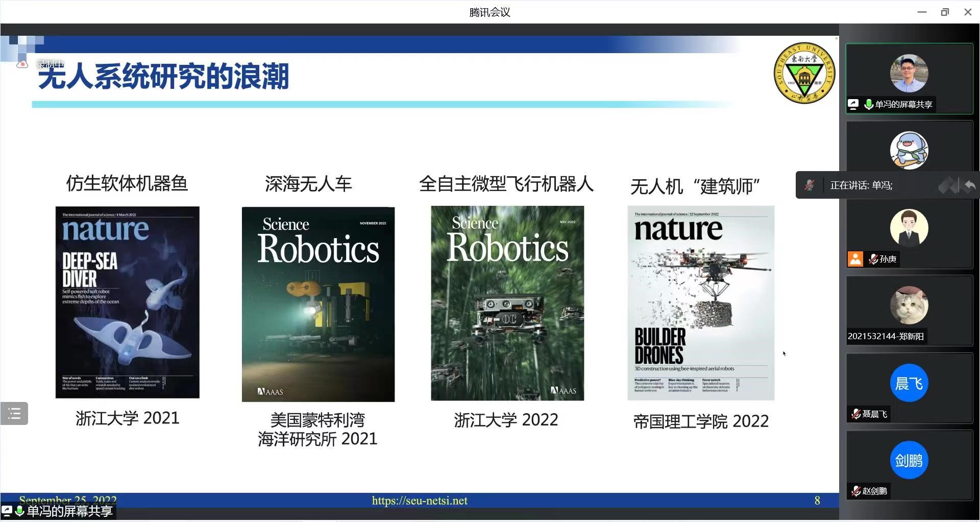
Task: Click the screen share icon beside 单冯的屏幕共享
Action: click(x=853, y=104)
